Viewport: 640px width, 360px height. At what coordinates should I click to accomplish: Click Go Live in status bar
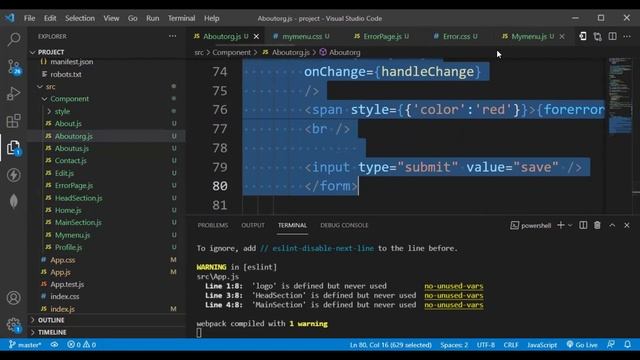click(x=582, y=345)
